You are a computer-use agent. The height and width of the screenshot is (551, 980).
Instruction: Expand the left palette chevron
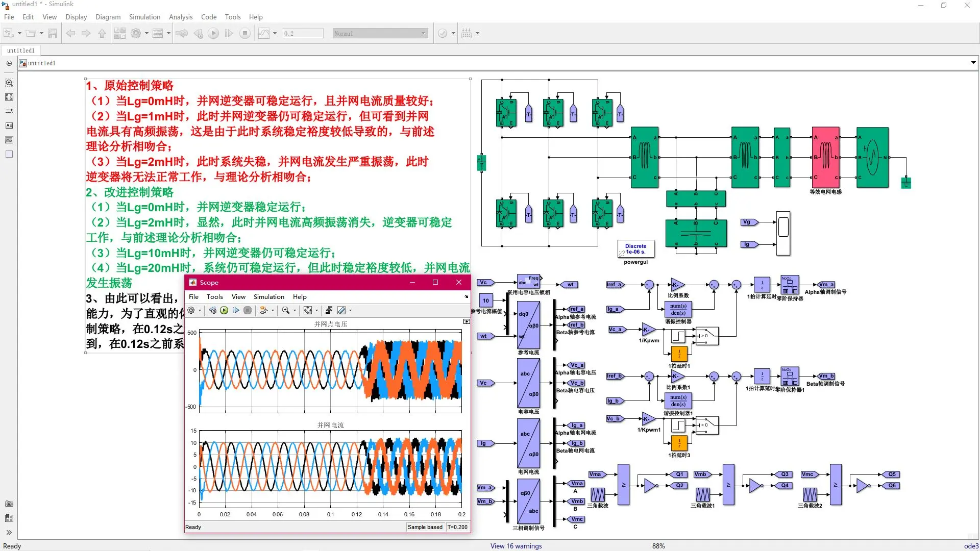point(9,532)
